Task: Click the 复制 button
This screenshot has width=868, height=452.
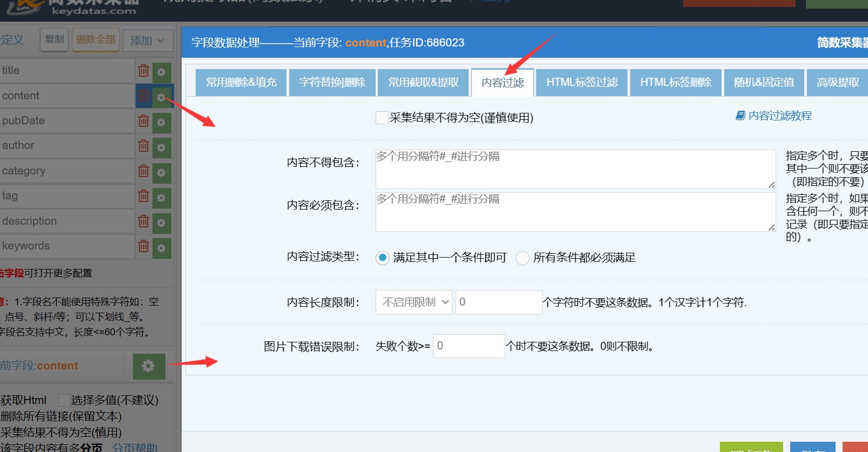Action: point(55,39)
